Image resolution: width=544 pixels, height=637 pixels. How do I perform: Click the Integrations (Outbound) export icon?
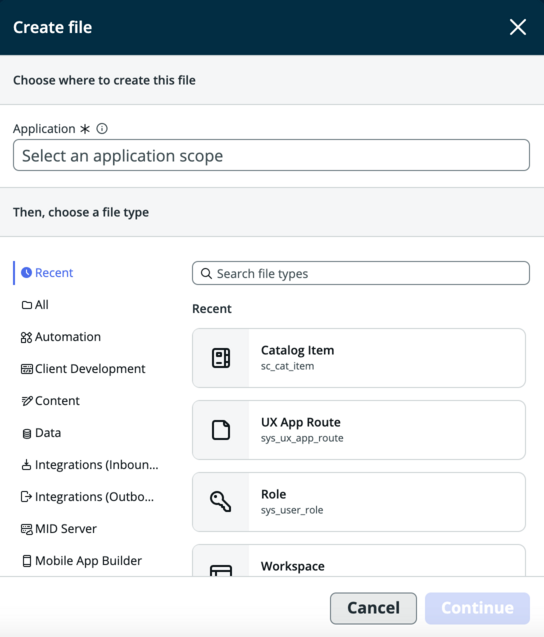[26, 496]
